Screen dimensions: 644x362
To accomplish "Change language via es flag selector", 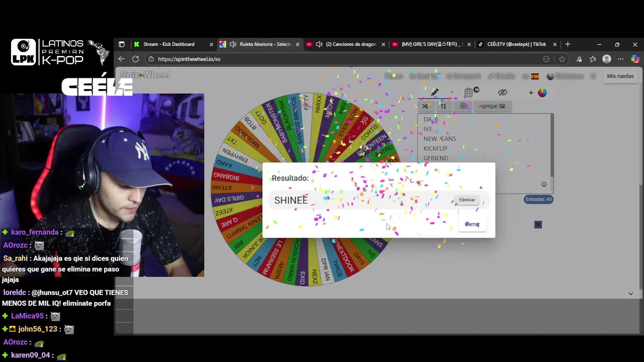I will [530, 76].
